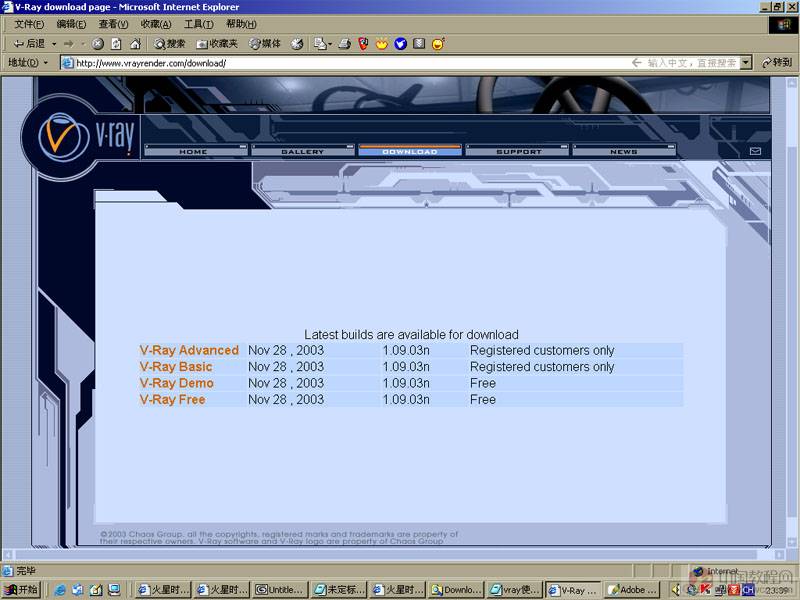Click the horizontal scrollbar right arrow
Image resolution: width=800 pixels, height=600 pixels.
(x=780, y=554)
